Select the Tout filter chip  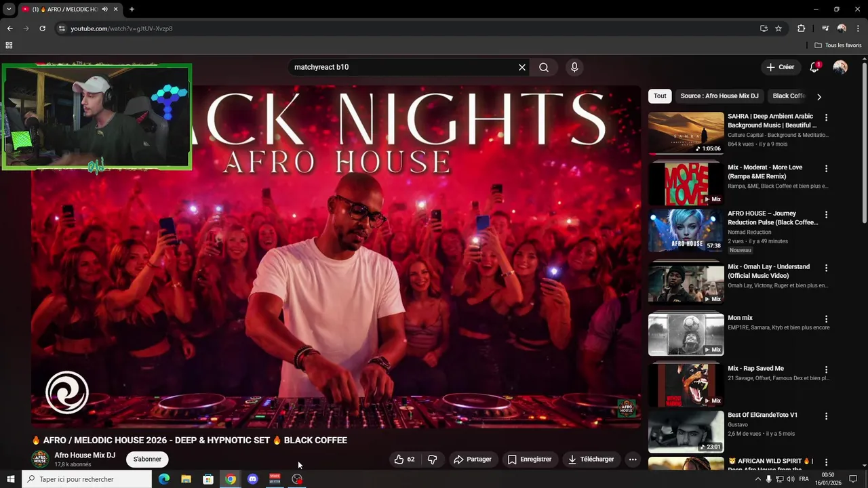pyautogui.click(x=660, y=96)
